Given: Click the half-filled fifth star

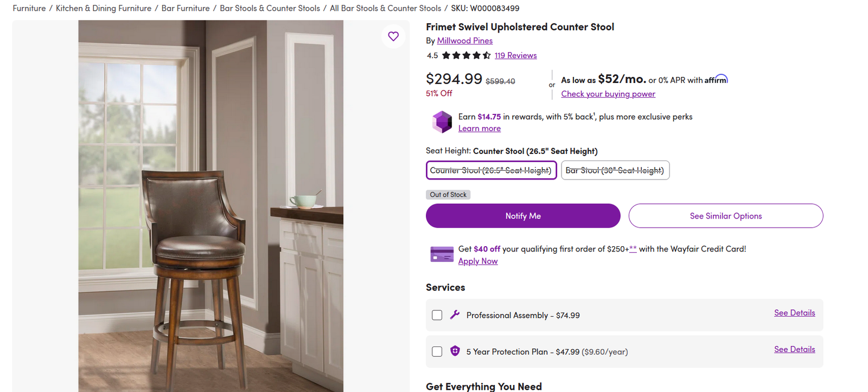Looking at the screenshot, I should (486, 55).
